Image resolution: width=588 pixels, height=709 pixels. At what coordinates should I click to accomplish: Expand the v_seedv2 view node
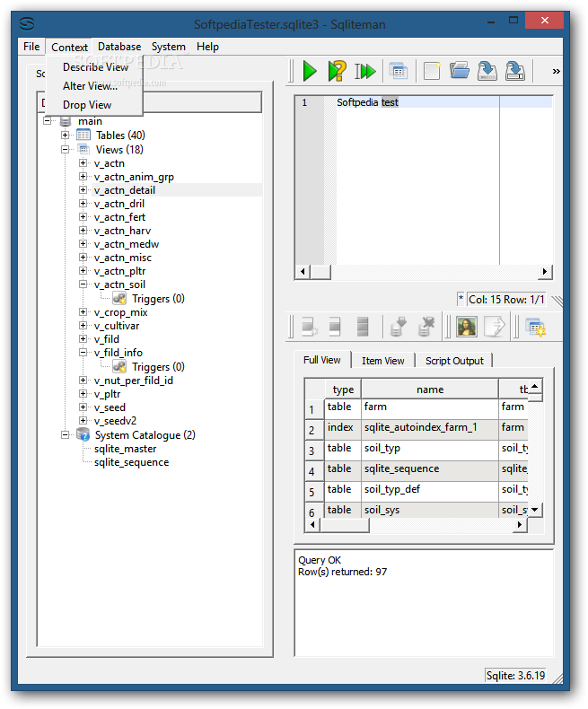pos(83,420)
